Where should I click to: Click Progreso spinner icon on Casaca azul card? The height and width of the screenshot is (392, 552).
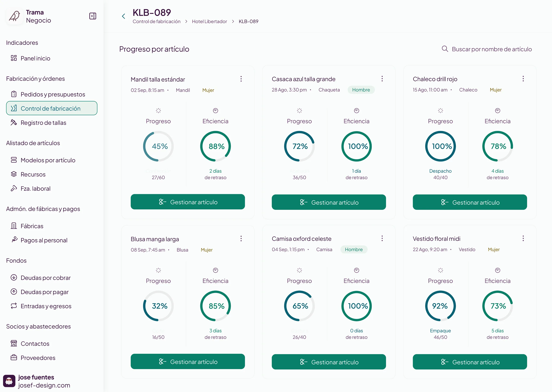(x=300, y=110)
